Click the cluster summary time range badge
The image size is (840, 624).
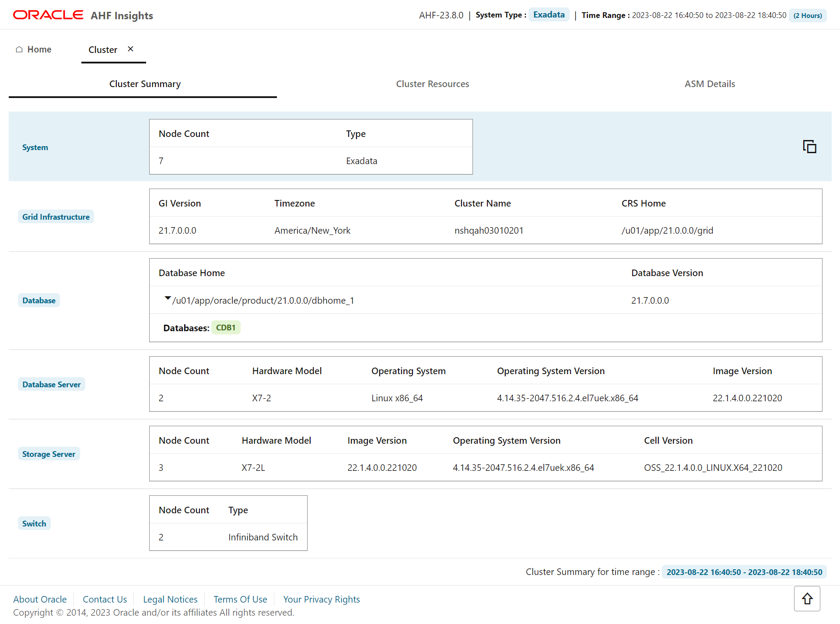tap(744, 572)
